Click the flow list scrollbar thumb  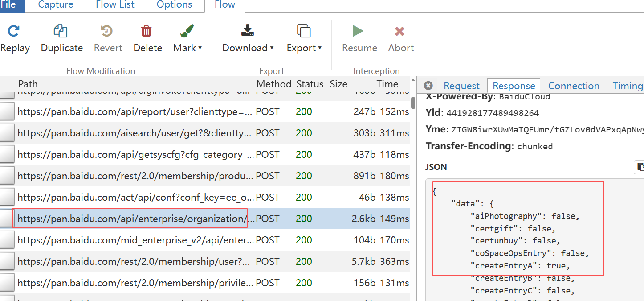pyautogui.click(x=413, y=103)
